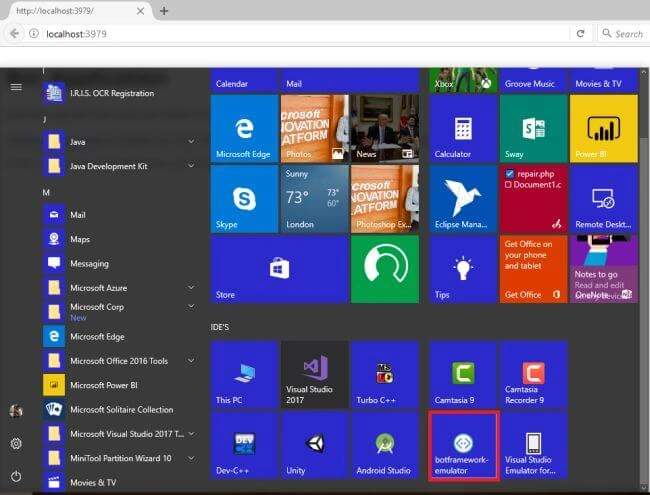Expand Microsoft Office 2016 Tools folder
The height and width of the screenshot is (495, 650).
coord(191,361)
